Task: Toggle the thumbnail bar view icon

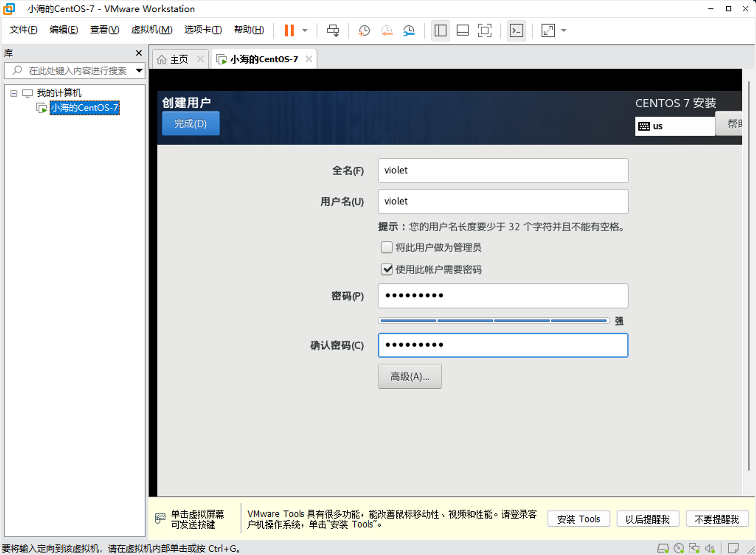Action: coord(463,31)
